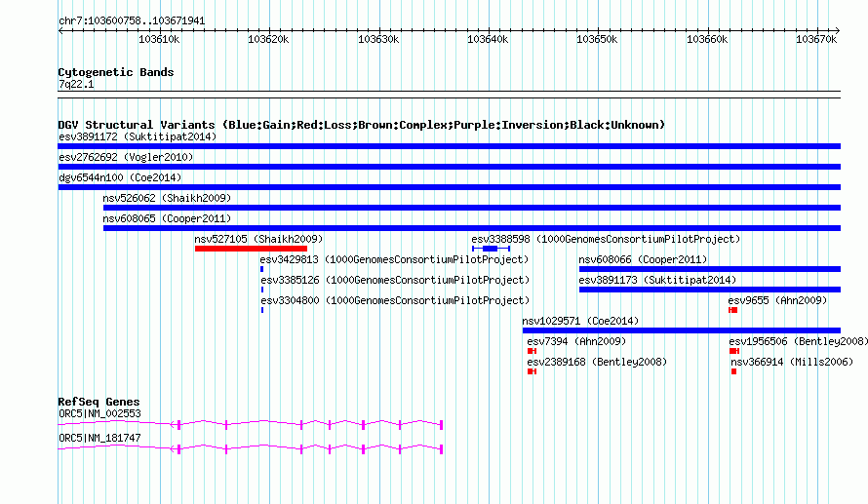Click the nsv366914 (Mills2006) label
868x504 pixels.
(792, 362)
